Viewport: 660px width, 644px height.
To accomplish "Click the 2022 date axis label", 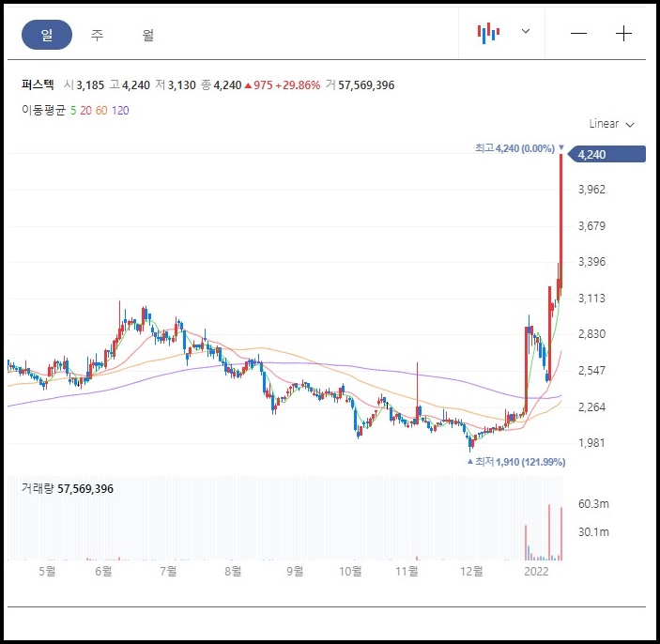I will 536,571.
